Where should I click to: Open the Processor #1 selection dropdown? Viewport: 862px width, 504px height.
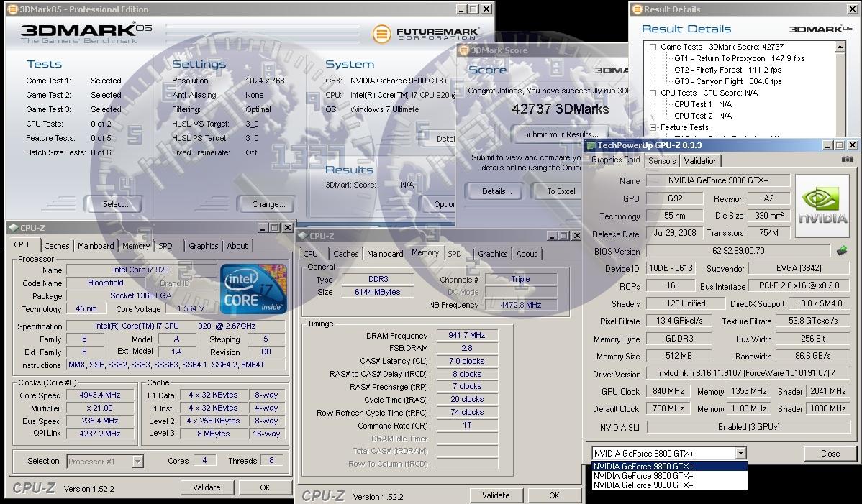[138, 462]
